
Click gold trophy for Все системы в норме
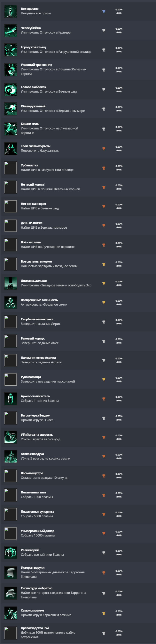[104, 264]
